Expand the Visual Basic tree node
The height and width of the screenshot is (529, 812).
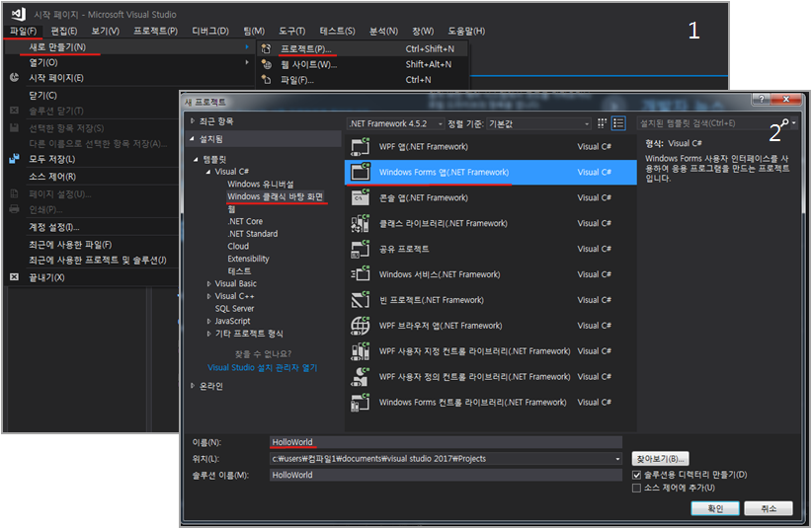[x=208, y=283]
